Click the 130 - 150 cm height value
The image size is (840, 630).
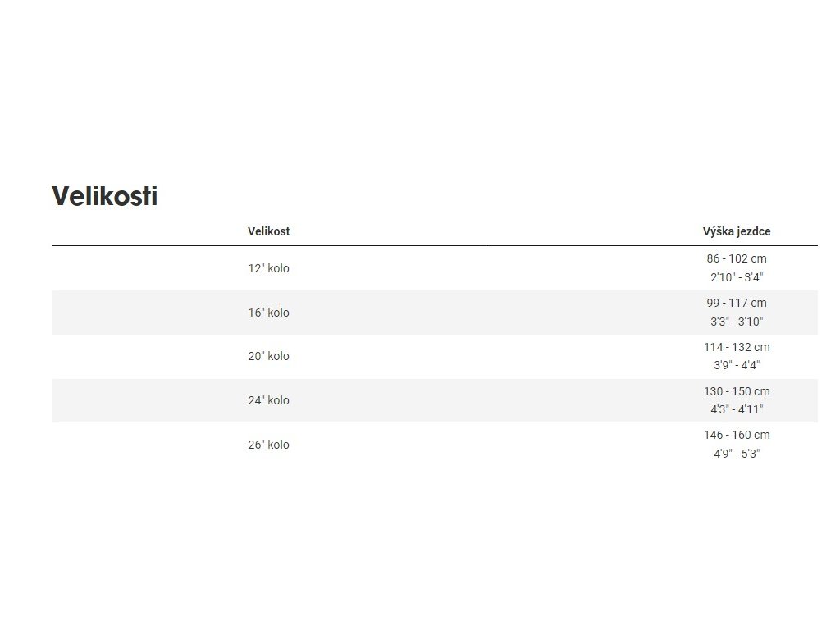736,391
